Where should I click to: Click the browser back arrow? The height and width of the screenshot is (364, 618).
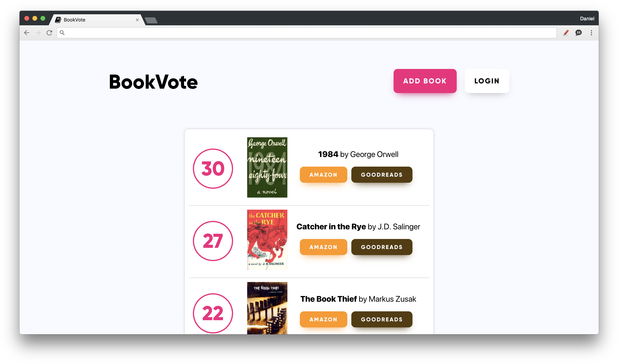pyautogui.click(x=27, y=33)
